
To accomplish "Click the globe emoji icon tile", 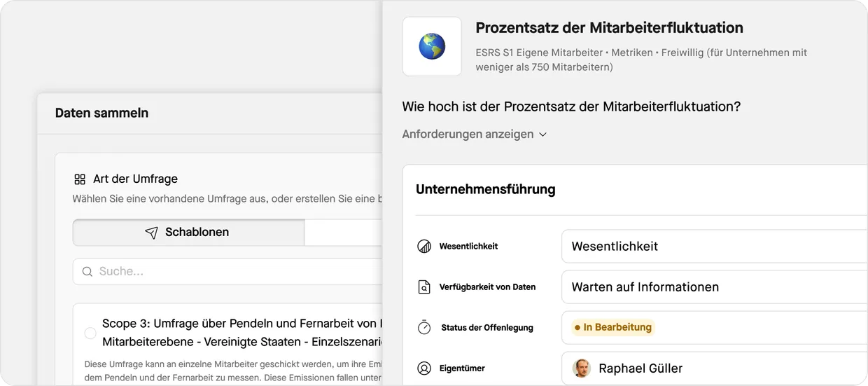I will coord(432,46).
